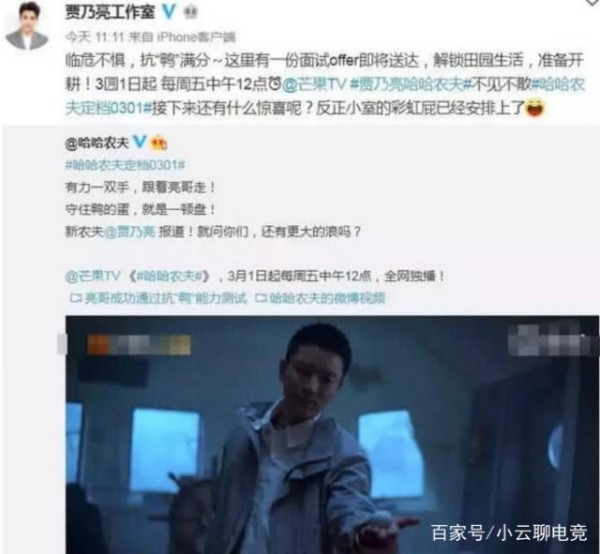Open hashtag #贾乃亮哈哈农夫#
This screenshot has width=600, height=554.
coord(409,85)
